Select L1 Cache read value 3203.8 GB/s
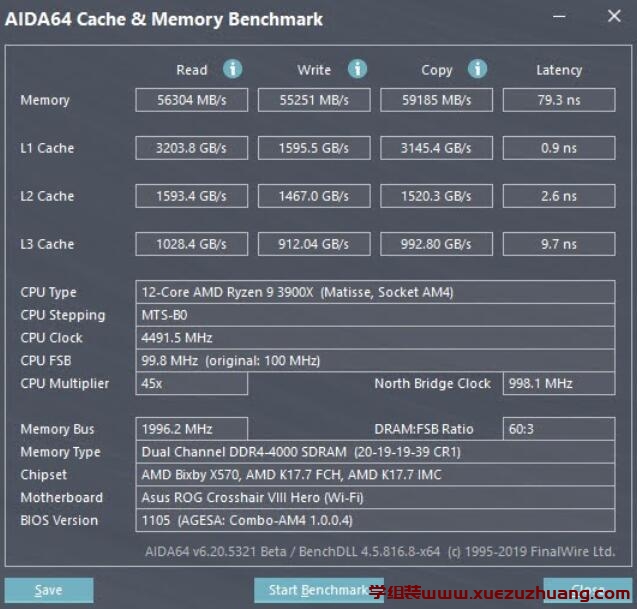This screenshot has width=637, height=609. (192, 148)
